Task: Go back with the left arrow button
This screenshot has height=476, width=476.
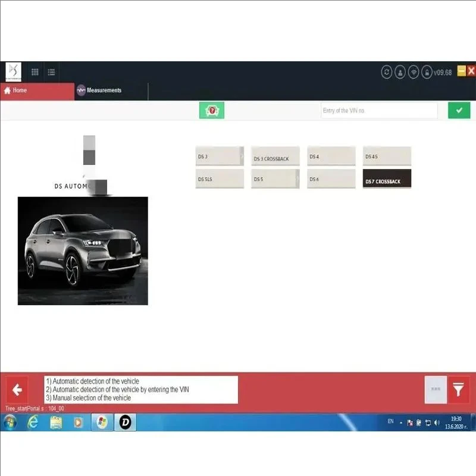Action: [x=17, y=390]
